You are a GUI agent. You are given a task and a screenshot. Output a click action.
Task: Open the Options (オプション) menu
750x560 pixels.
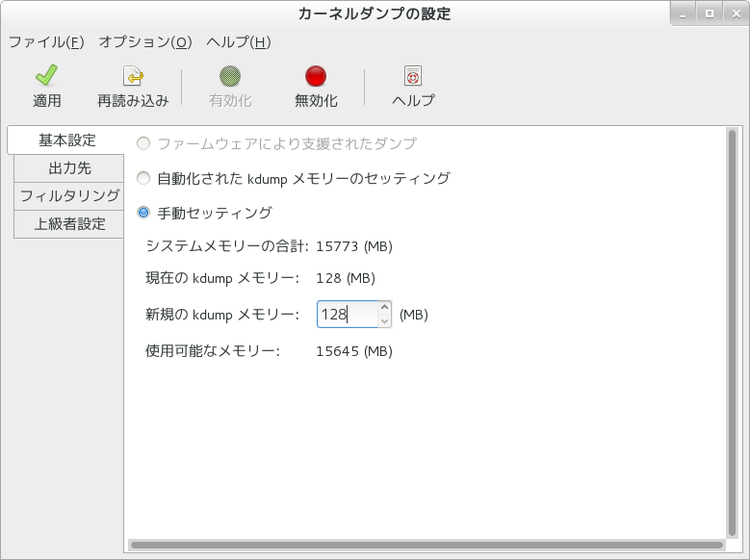(145, 42)
